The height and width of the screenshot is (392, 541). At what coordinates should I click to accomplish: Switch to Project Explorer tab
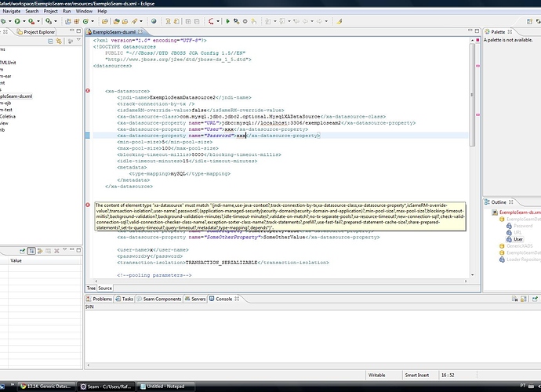coord(36,31)
